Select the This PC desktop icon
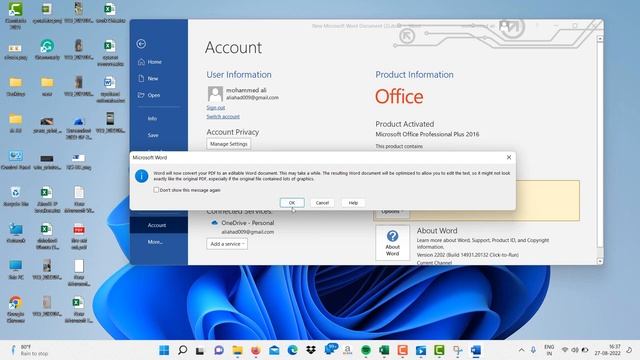The image size is (640, 360). point(16,270)
